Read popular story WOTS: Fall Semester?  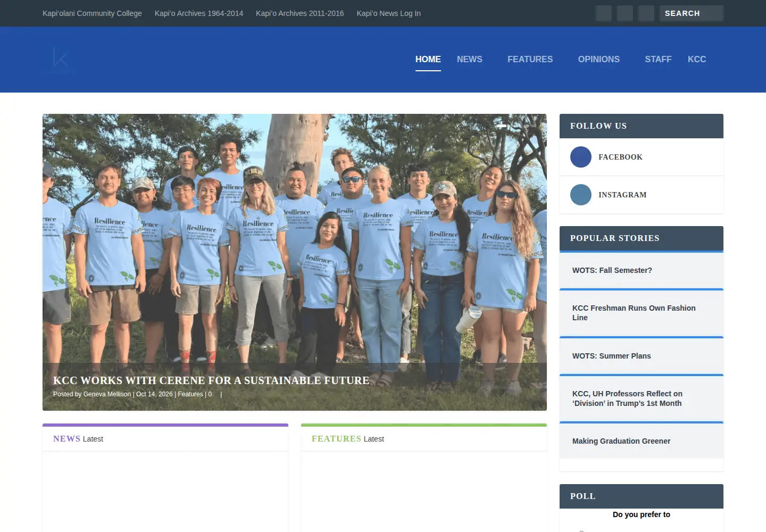tap(612, 270)
